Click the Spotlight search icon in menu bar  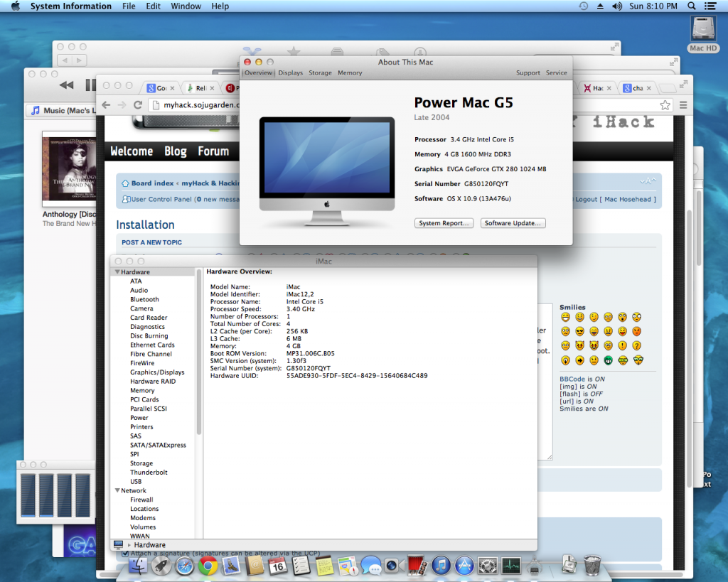(690, 6)
